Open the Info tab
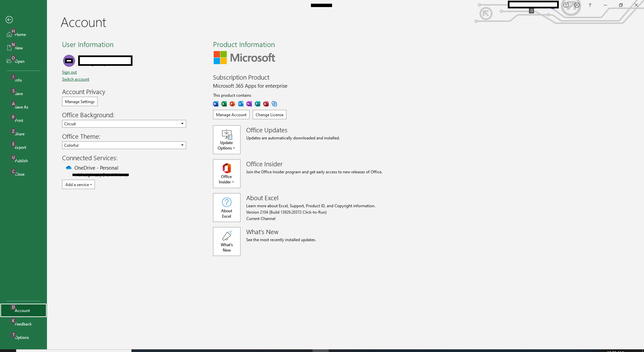 click(x=23, y=80)
